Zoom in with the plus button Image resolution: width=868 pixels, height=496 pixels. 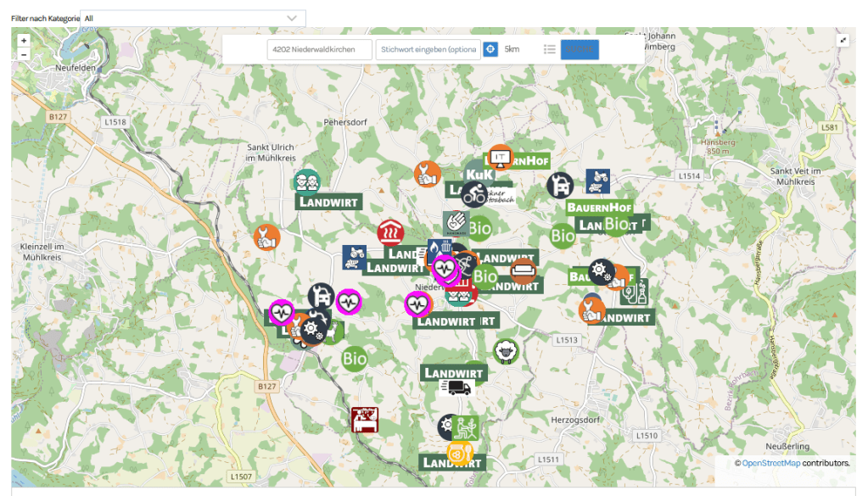(24, 41)
